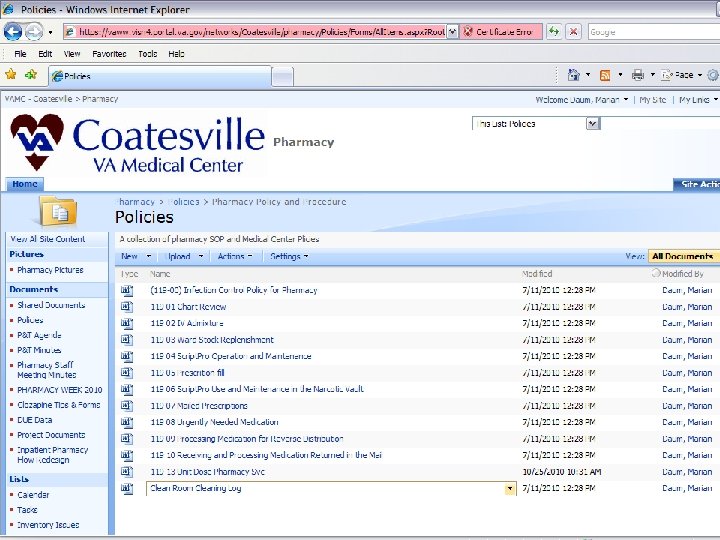The width and height of the screenshot is (720, 540).
Task: Open Inventory Issues under Lists
Action: pyautogui.click(x=48, y=525)
